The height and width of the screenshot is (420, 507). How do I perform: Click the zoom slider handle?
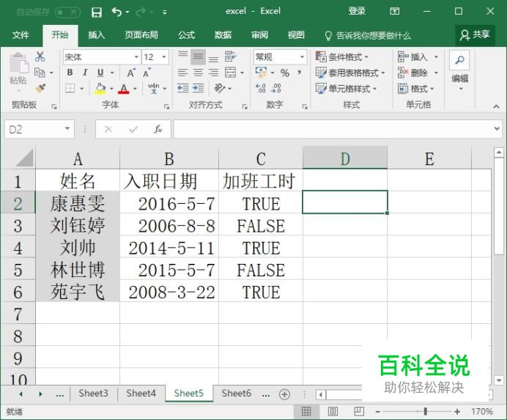(425, 411)
